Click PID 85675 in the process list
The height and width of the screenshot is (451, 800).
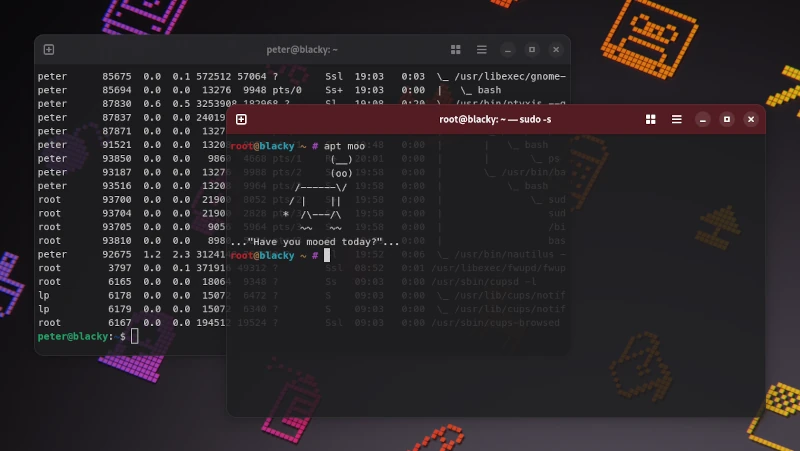[116, 77]
